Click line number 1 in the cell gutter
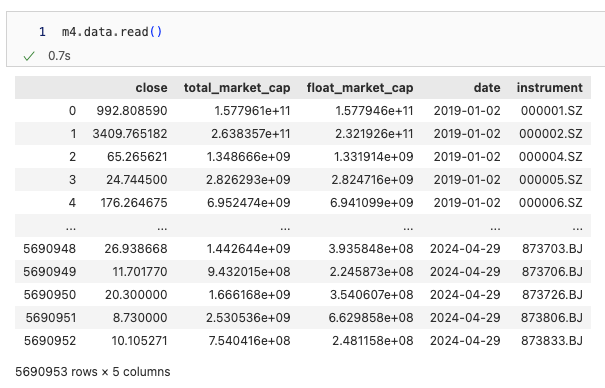605x388 pixels. [x=42, y=32]
